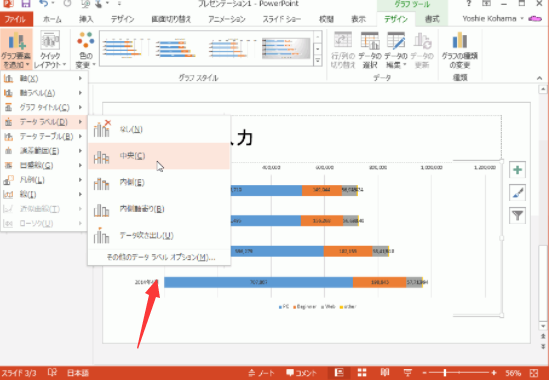Click Fit slide to window icon
This screenshot has width=552, height=380.
[534, 373]
